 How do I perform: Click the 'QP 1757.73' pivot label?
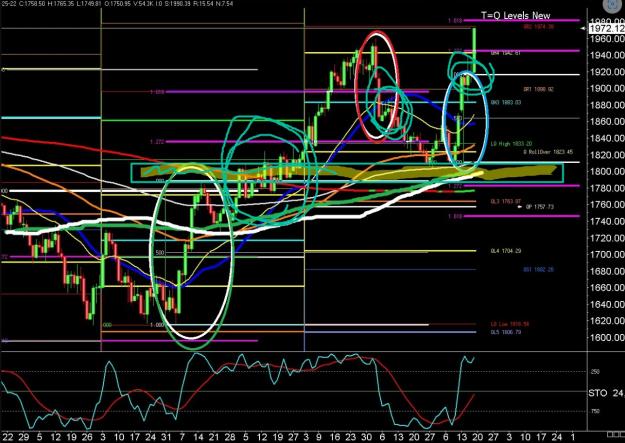[539, 207]
